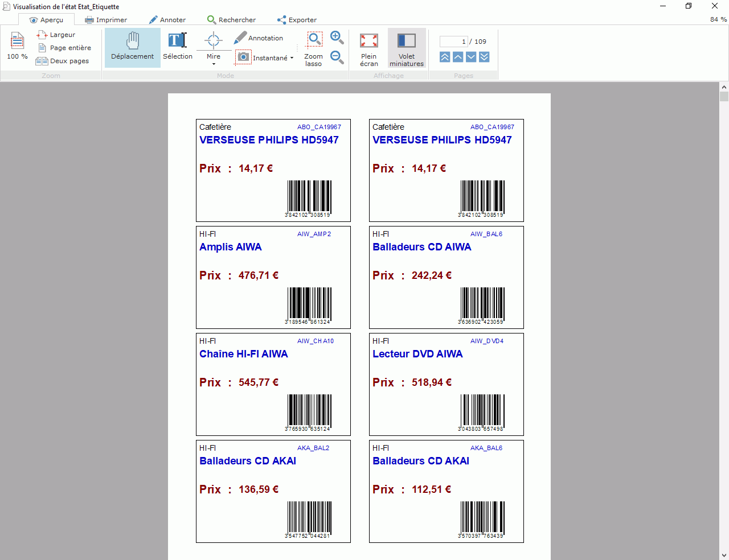Click the barcode on Balladeurs CD AIWA label

(x=482, y=305)
